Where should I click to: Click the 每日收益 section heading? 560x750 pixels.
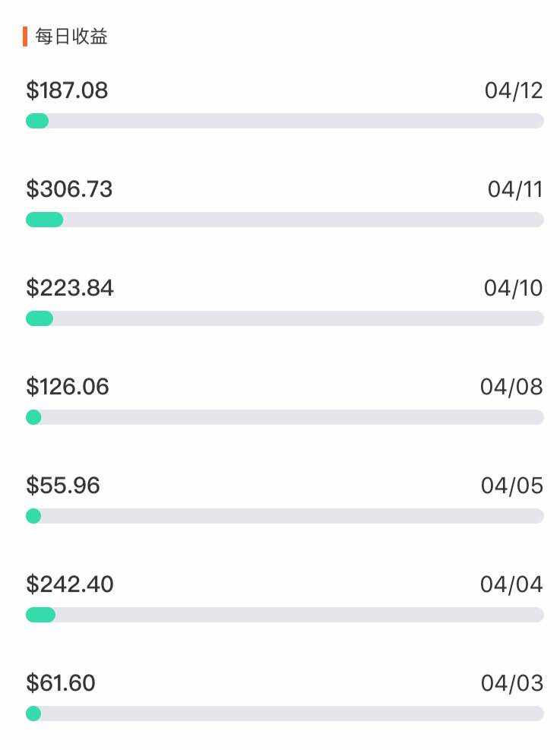(x=71, y=36)
